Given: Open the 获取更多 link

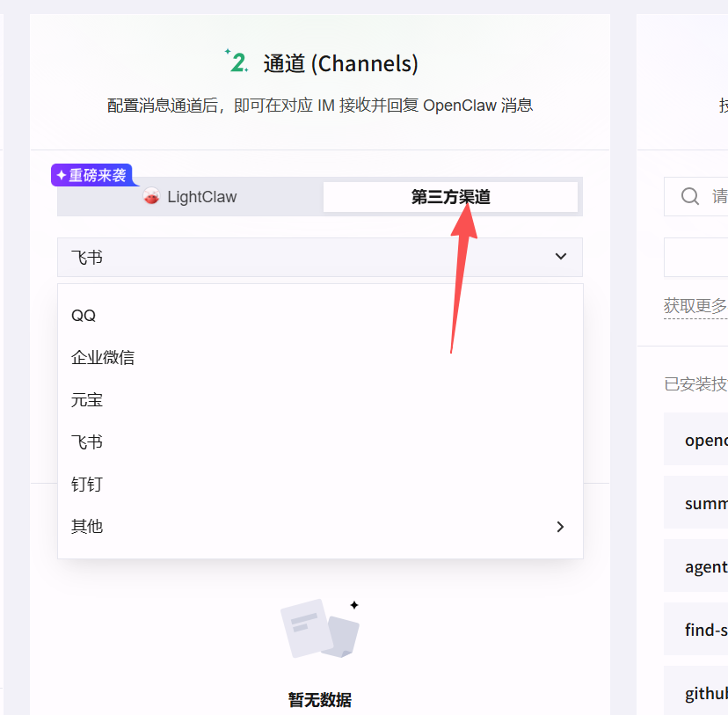Looking at the screenshot, I should 695,306.
